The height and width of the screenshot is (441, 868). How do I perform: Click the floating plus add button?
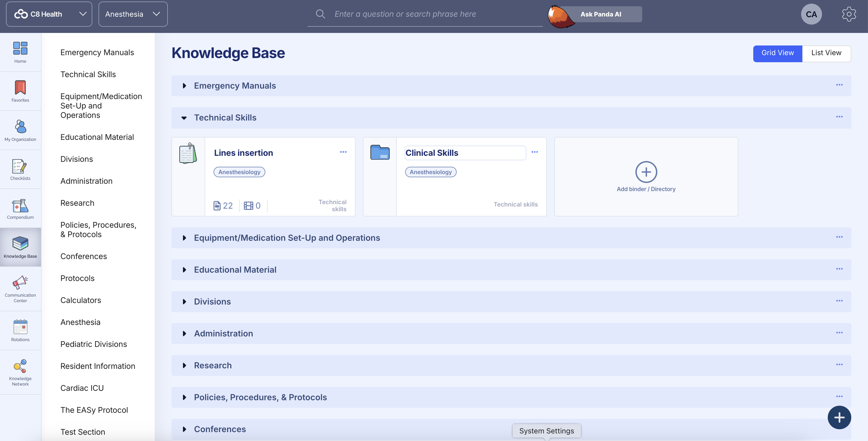(839, 417)
